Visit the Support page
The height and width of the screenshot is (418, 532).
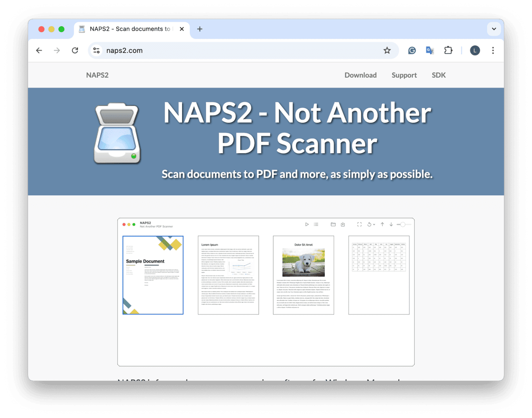404,75
